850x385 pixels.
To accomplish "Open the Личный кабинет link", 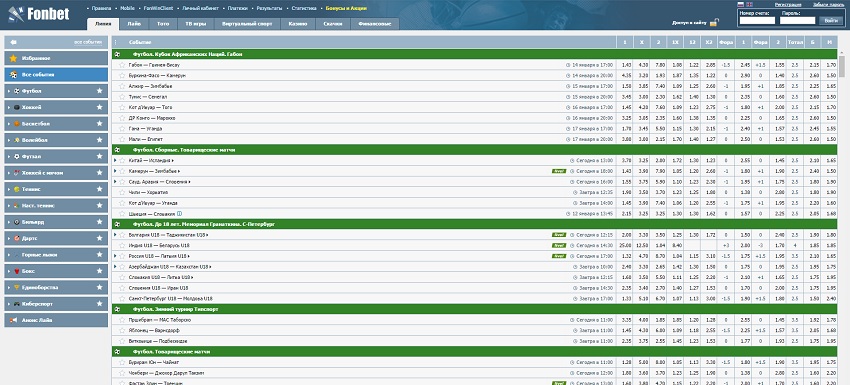I will (x=202, y=9).
